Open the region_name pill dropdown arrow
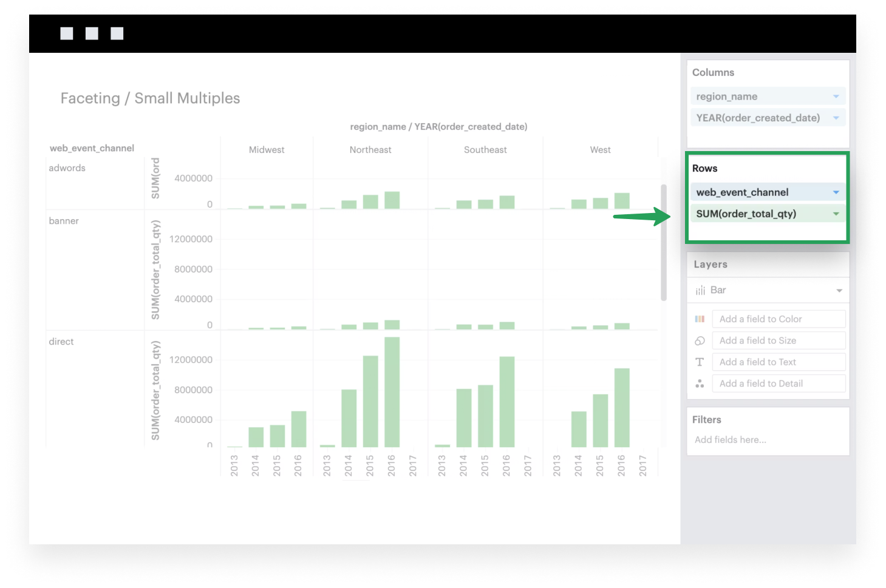Screen dimensions: 886x588 coord(836,96)
